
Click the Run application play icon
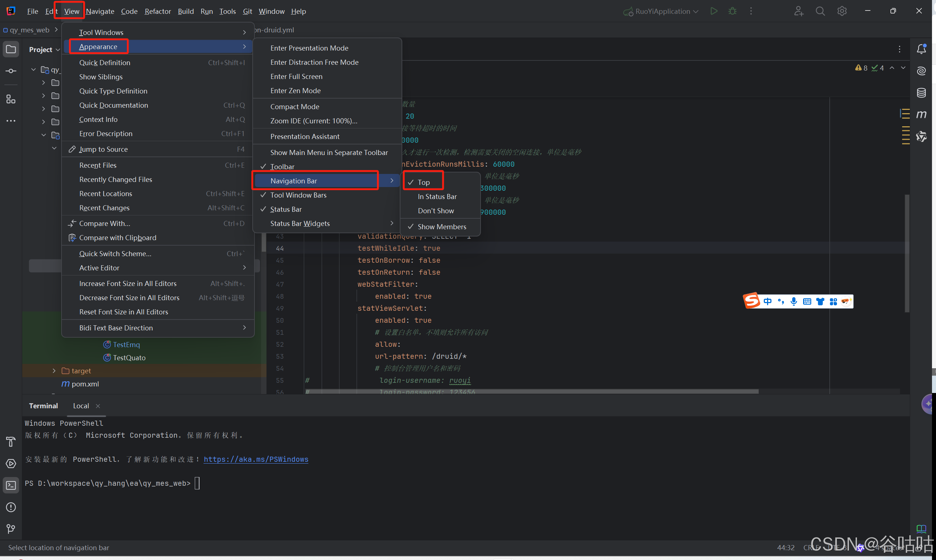tap(714, 11)
